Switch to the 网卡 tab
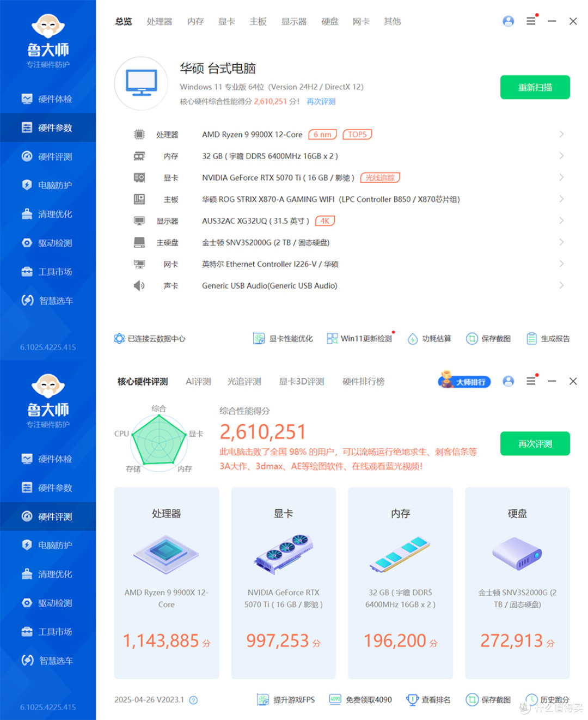The width and height of the screenshot is (588, 720). point(361,21)
